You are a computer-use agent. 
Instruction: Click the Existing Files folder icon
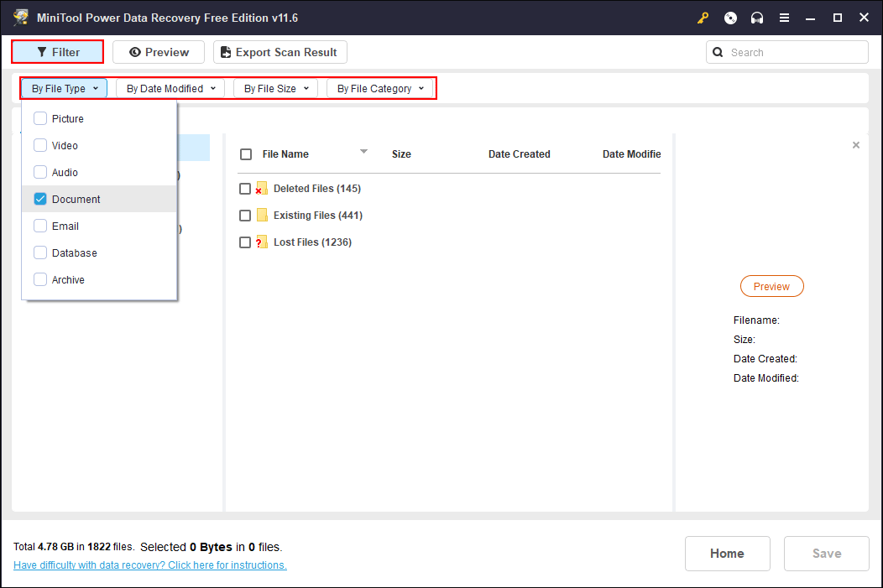click(x=262, y=216)
